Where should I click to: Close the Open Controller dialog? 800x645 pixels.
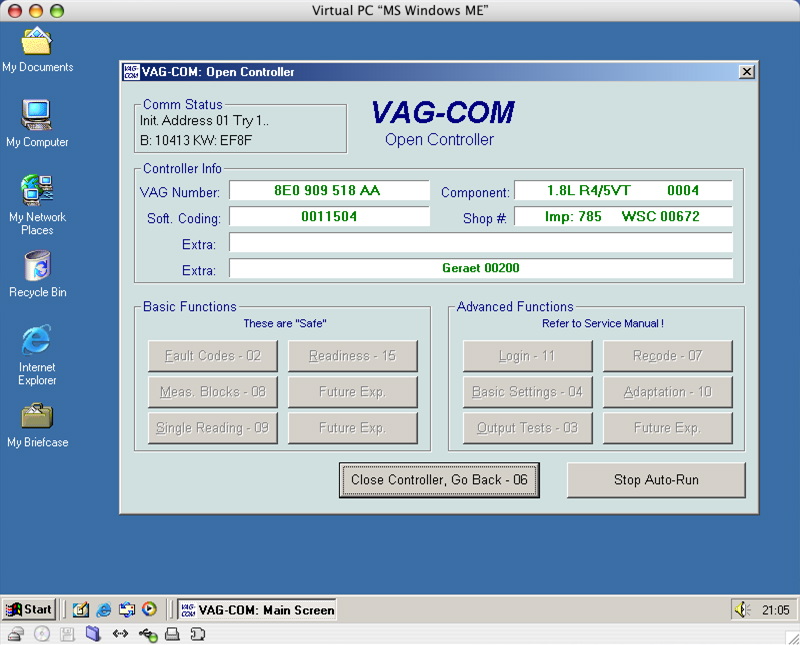746,72
